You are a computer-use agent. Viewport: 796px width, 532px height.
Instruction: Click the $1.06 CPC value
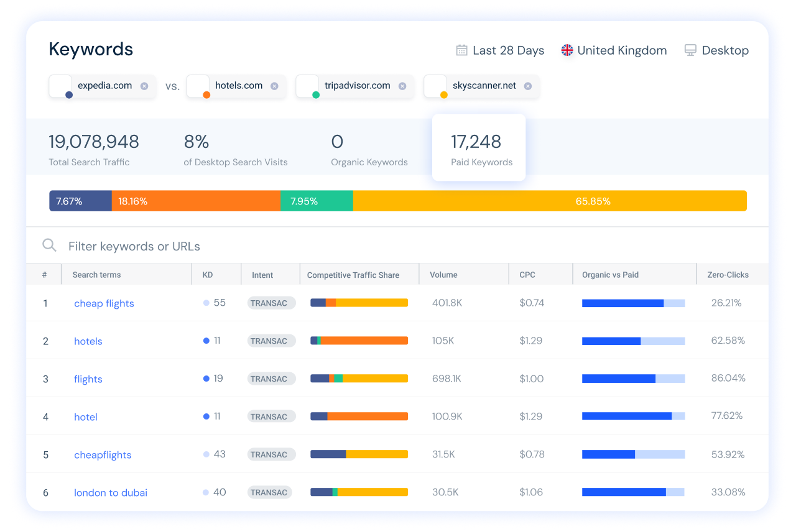531,492
